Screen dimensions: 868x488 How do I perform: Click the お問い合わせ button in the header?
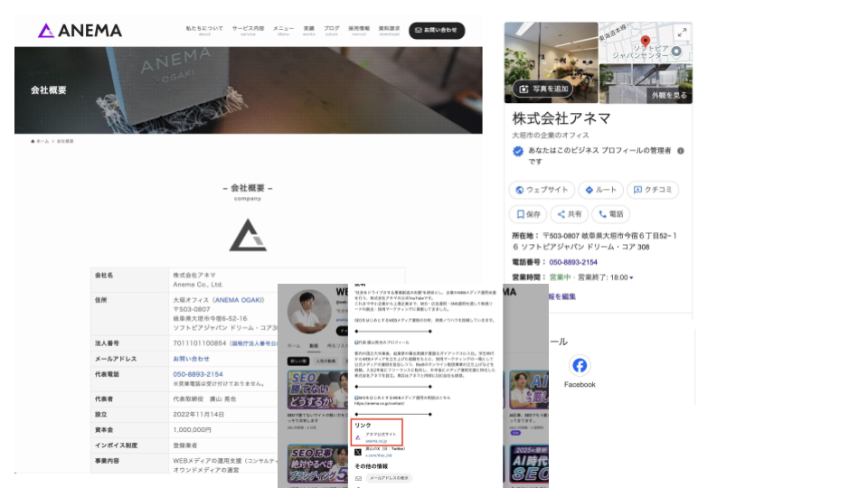point(437,31)
